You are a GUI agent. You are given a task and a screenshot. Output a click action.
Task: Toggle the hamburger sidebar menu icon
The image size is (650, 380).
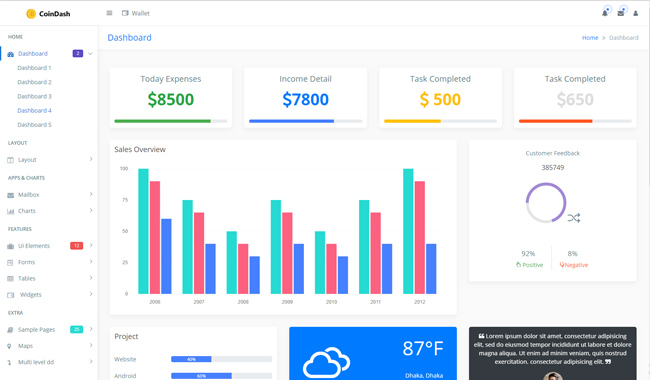click(x=109, y=13)
